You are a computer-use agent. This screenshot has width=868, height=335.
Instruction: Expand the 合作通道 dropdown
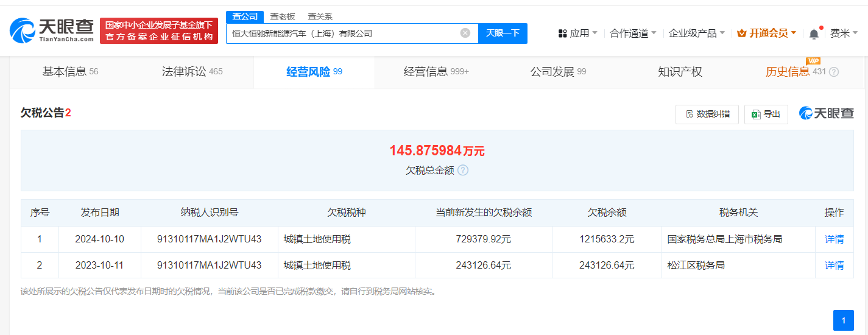tap(633, 33)
